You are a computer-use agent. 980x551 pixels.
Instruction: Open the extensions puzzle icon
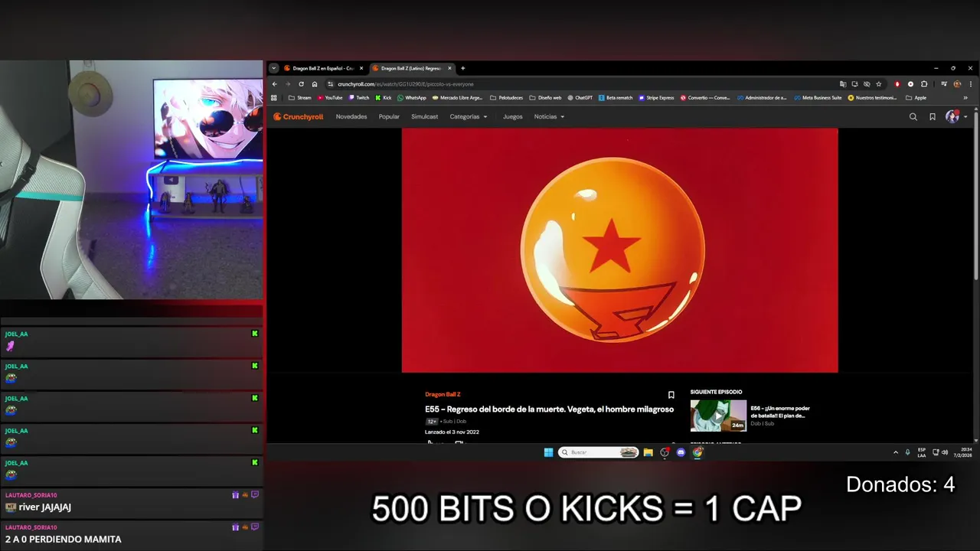[924, 84]
